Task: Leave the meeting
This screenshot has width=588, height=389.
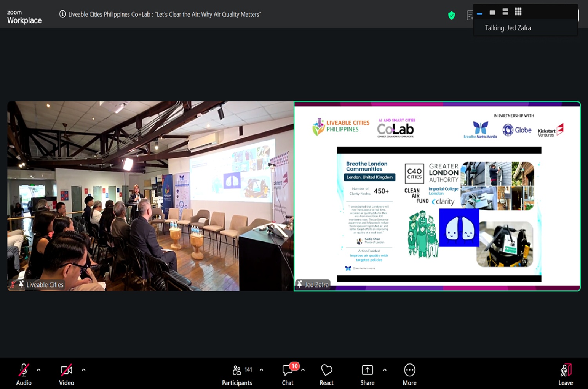Action: [565, 374]
